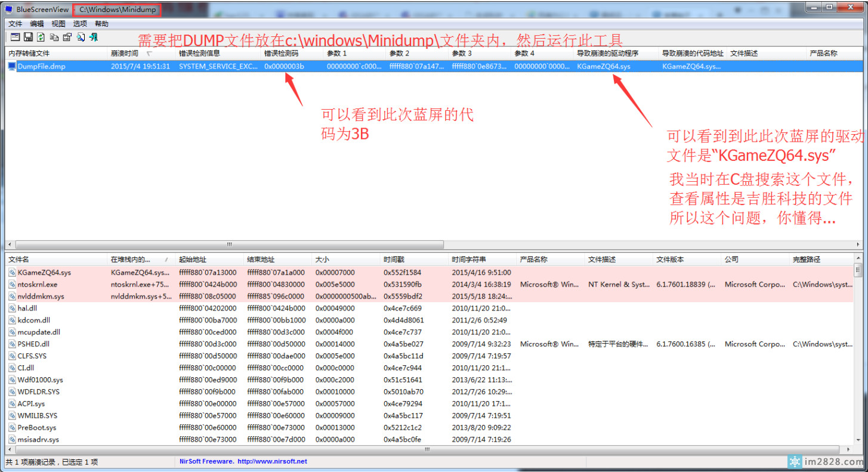
Task: Click the Exit door toolbar icon
Action: point(94,38)
